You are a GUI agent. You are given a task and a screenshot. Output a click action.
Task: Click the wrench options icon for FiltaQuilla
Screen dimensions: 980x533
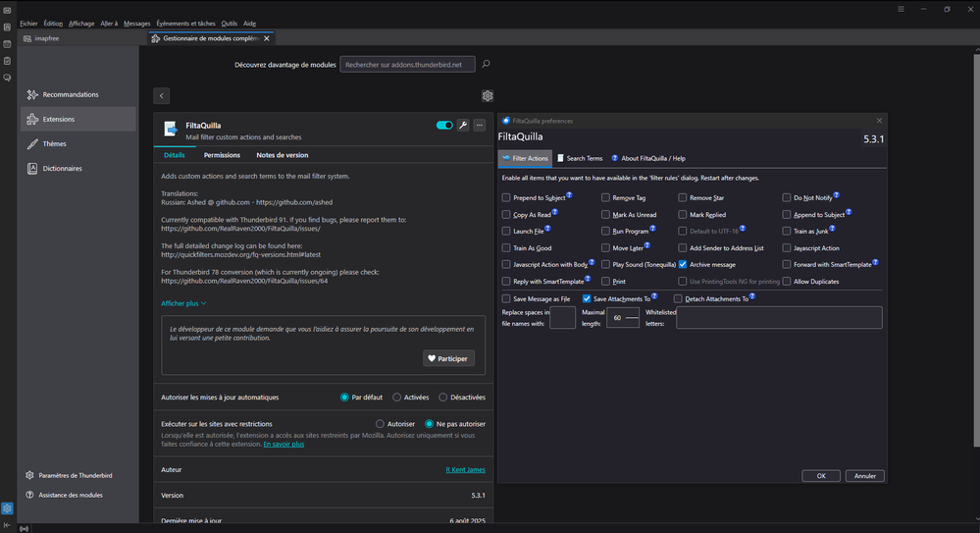[463, 126]
